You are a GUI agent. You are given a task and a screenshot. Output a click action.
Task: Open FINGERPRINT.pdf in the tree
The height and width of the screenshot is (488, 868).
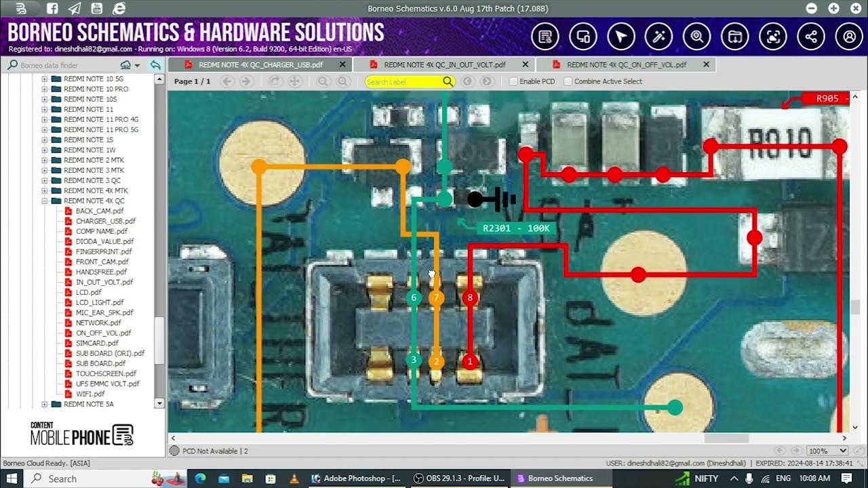104,251
